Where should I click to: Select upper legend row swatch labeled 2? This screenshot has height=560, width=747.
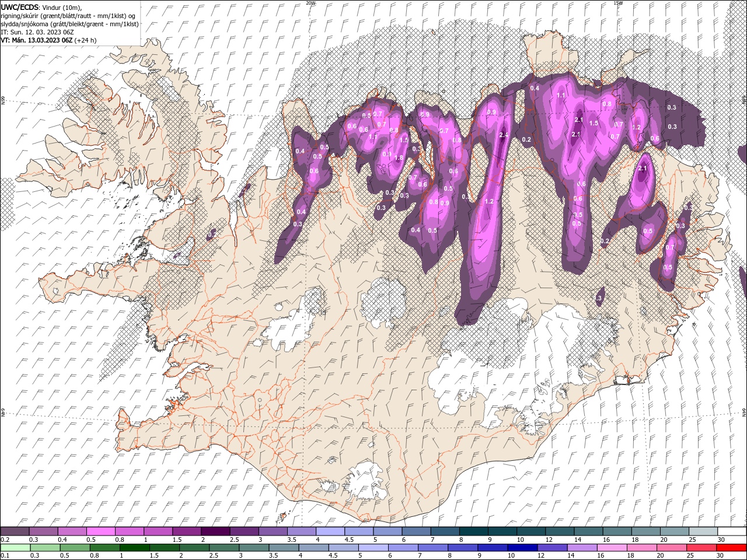click(x=215, y=531)
